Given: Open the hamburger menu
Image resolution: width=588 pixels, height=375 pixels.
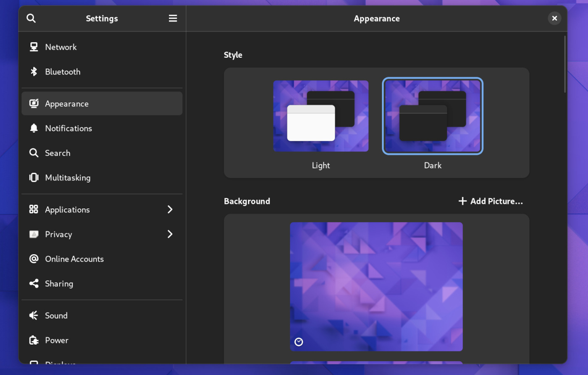Looking at the screenshot, I should (173, 18).
